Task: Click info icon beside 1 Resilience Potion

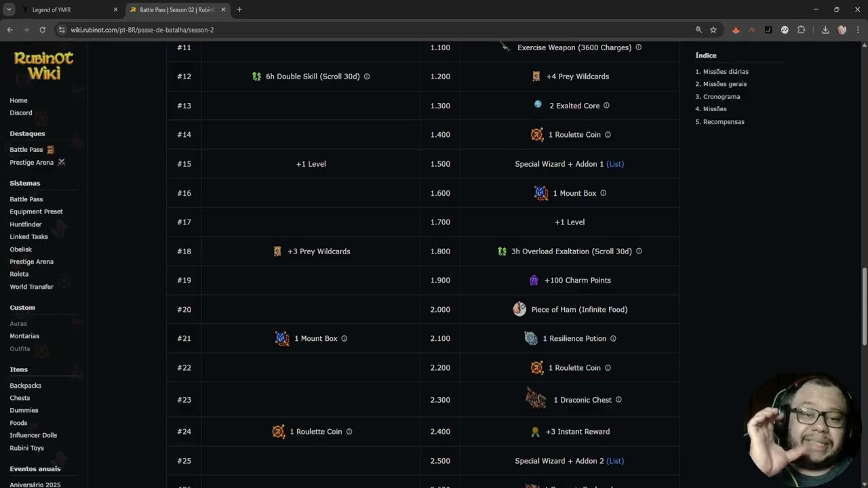Action: (613, 338)
